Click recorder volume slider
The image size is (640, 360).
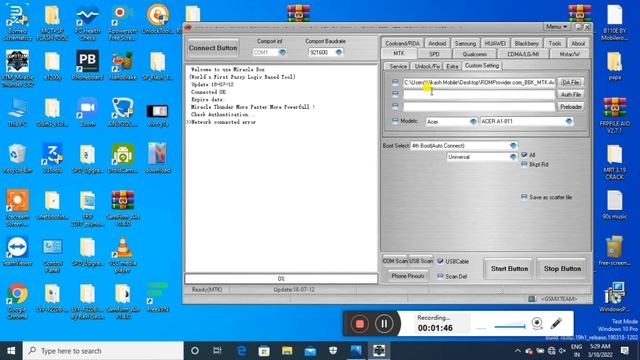[x=509, y=326]
